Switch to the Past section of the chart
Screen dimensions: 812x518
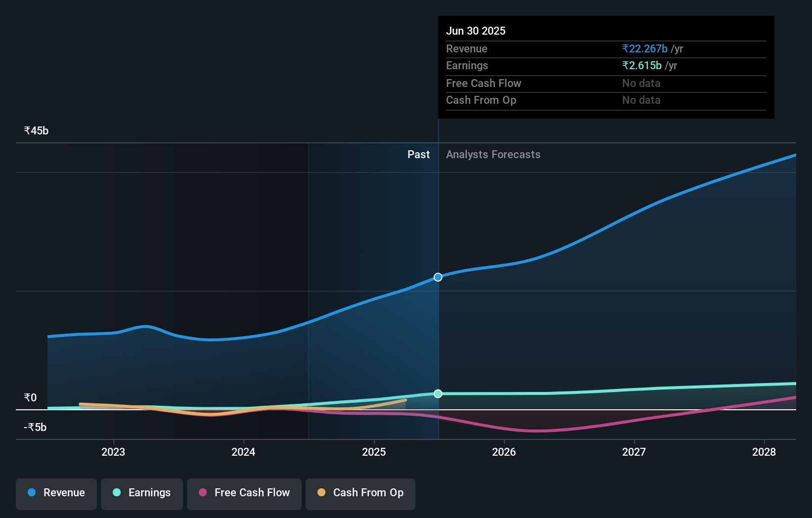click(x=418, y=154)
